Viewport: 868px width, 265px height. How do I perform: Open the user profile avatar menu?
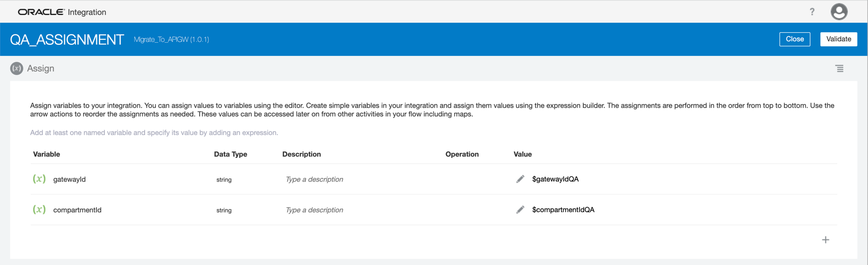pyautogui.click(x=838, y=12)
